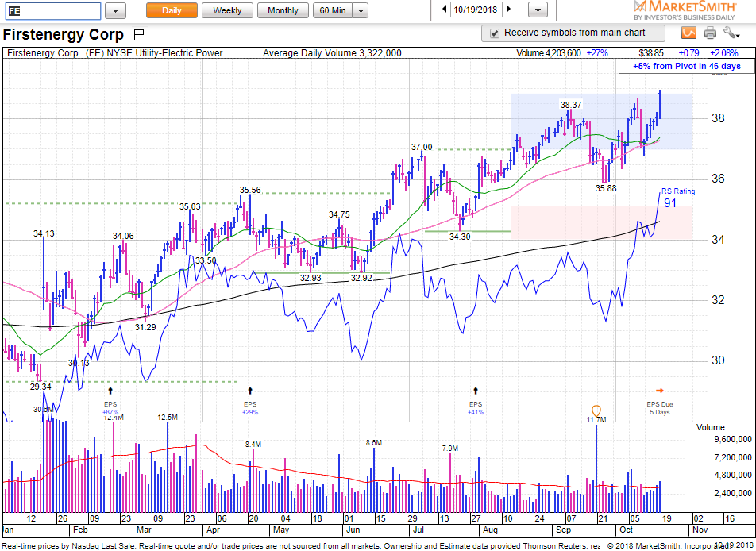
Task: Click the 29.34 low price label
Action: pos(40,387)
